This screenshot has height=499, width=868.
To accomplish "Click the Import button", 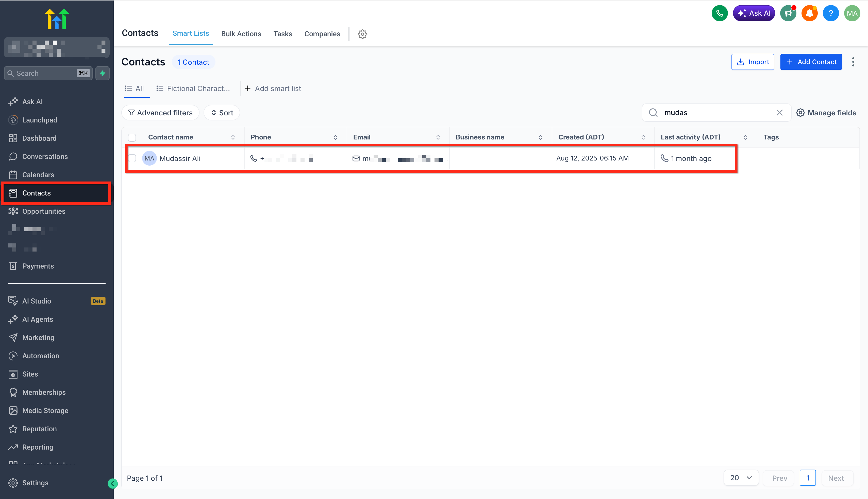I will 753,62.
